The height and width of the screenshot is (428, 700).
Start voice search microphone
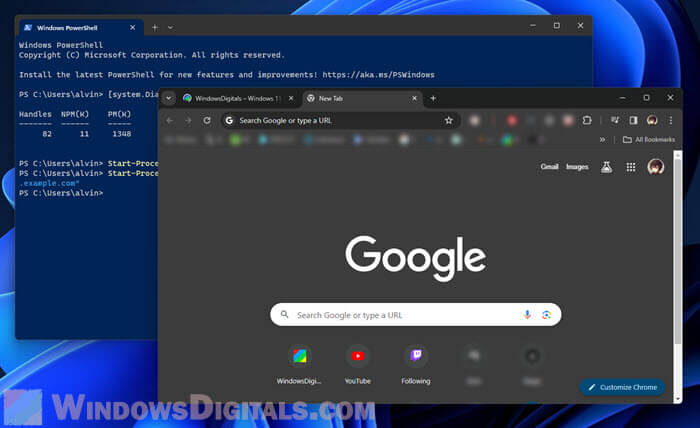click(527, 315)
